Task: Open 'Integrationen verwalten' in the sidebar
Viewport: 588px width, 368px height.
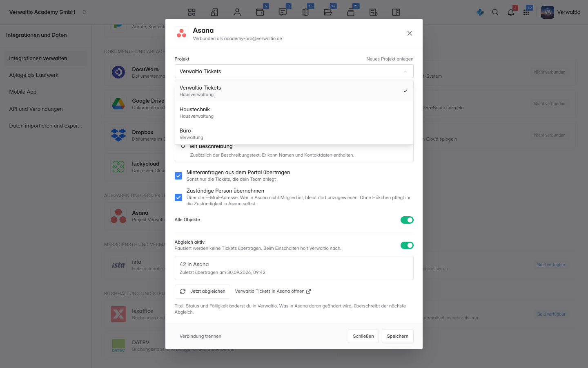Action: (46, 58)
